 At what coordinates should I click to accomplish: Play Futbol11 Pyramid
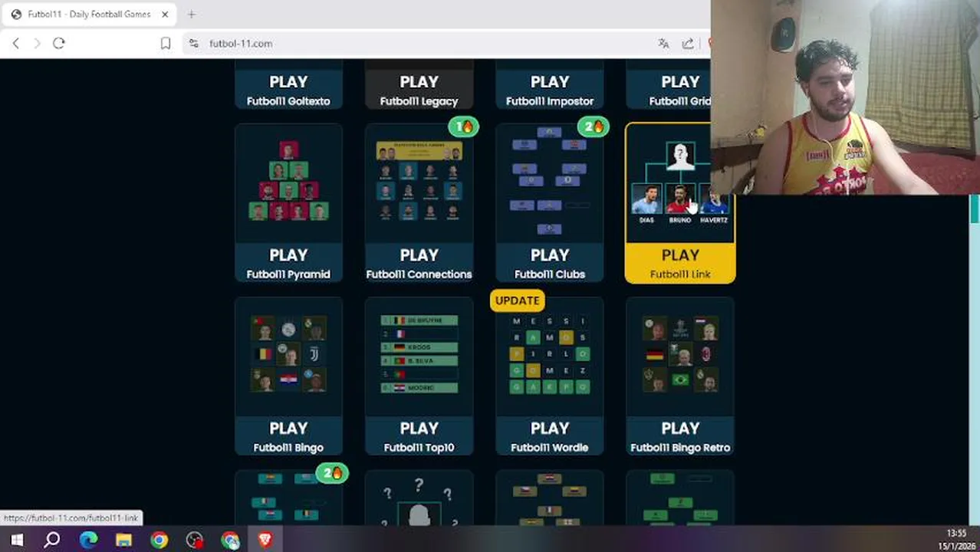click(x=288, y=262)
